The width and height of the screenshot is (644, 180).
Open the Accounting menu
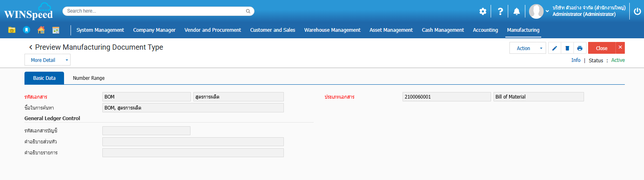pos(485,30)
